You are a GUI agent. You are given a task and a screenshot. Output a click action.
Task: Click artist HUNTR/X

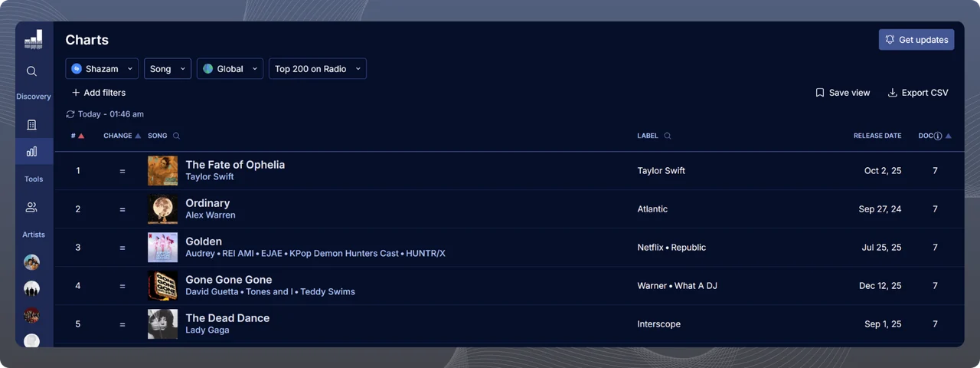coord(426,254)
